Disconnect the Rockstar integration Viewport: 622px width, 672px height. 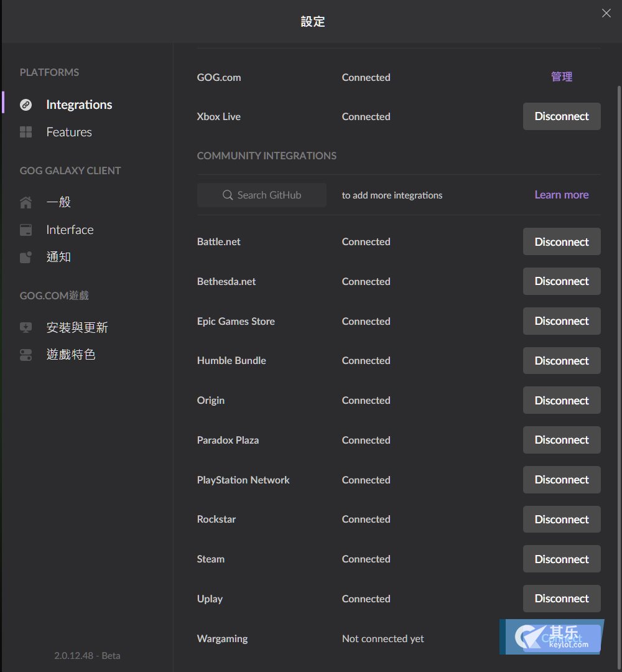(x=562, y=520)
